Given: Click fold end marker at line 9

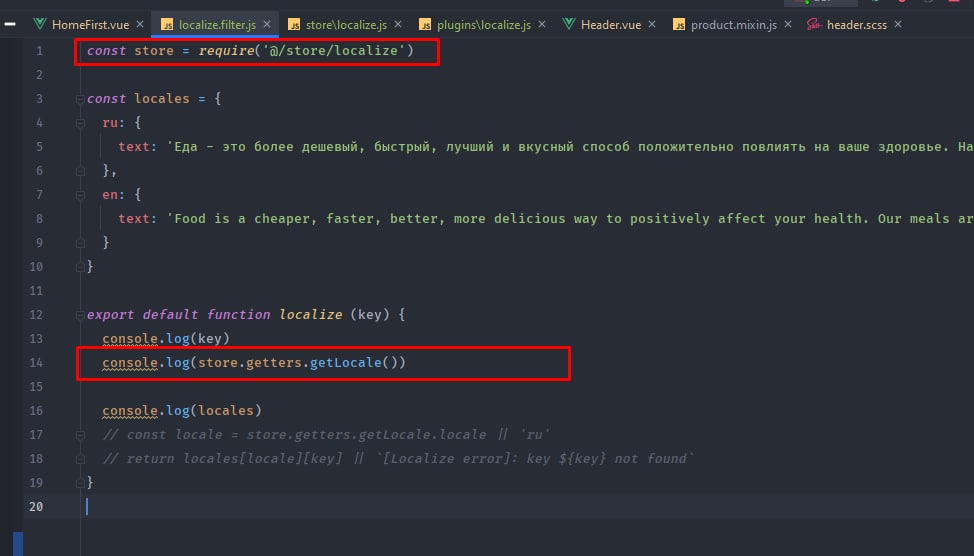Looking at the screenshot, I should coord(80,243).
